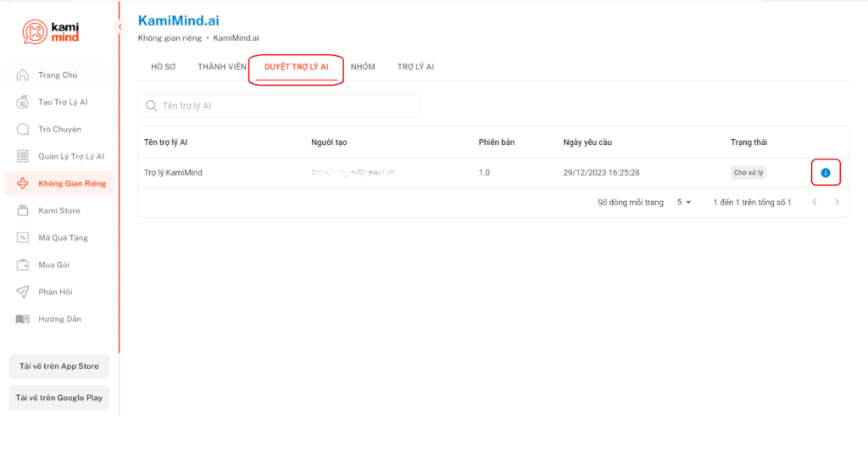Select the DUYỆT TRỢ LÝ AI tab
The width and height of the screenshot is (868, 452).
296,67
